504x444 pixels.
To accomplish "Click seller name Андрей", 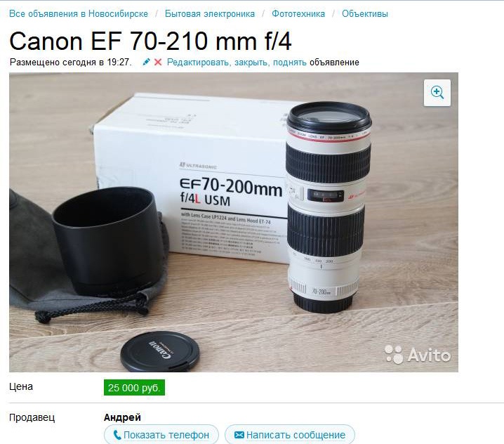I will click(122, 417).
